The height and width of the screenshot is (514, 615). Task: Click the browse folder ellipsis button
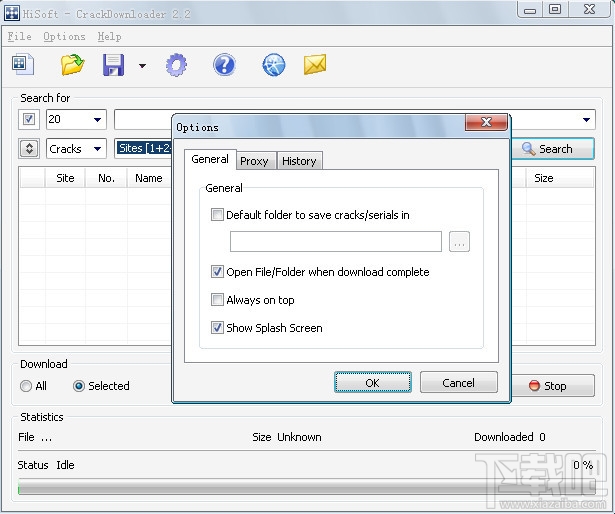[x=459, y=241]
